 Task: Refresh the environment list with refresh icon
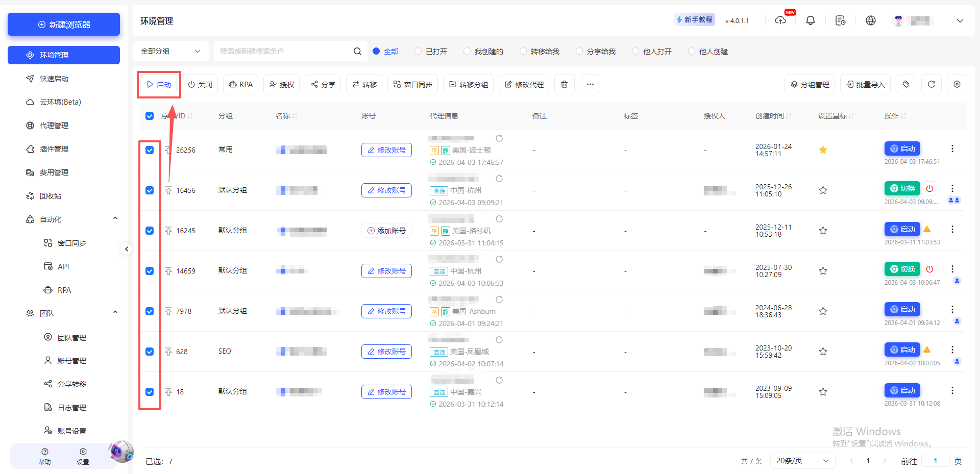931,84
